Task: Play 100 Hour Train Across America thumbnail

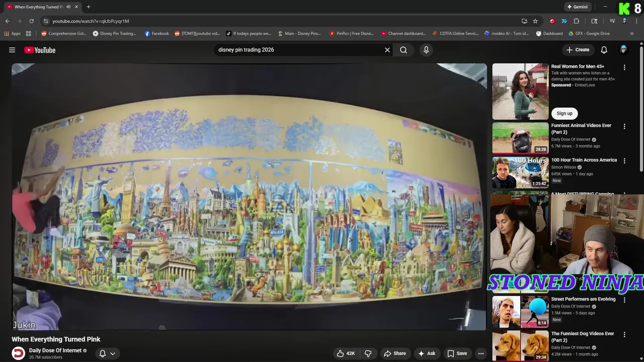Action: [x=520, y=172]
